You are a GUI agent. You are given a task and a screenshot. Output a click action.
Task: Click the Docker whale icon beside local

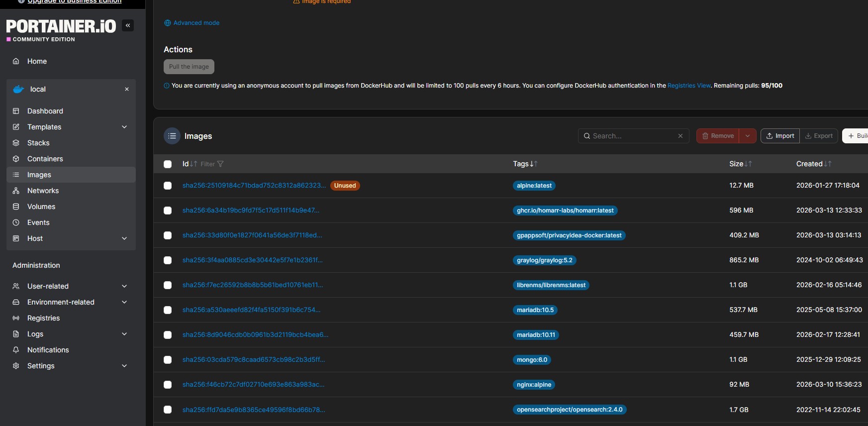pyautogui.click(x=18, y=89)
